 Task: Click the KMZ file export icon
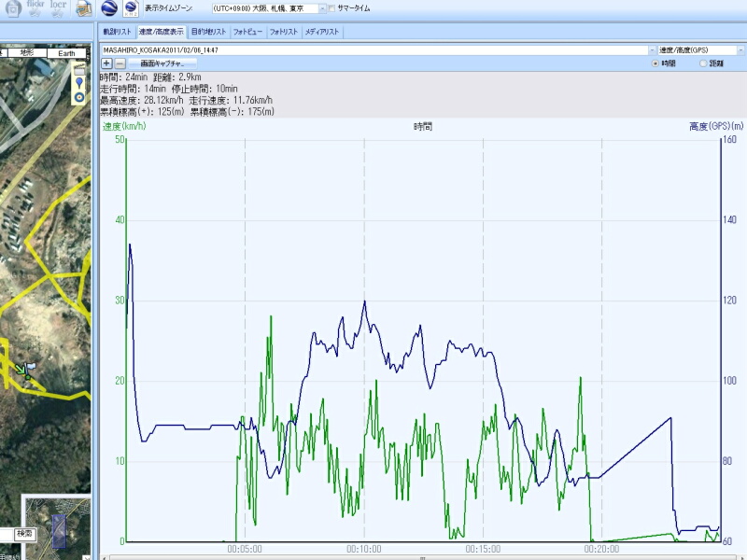point(131,8)
